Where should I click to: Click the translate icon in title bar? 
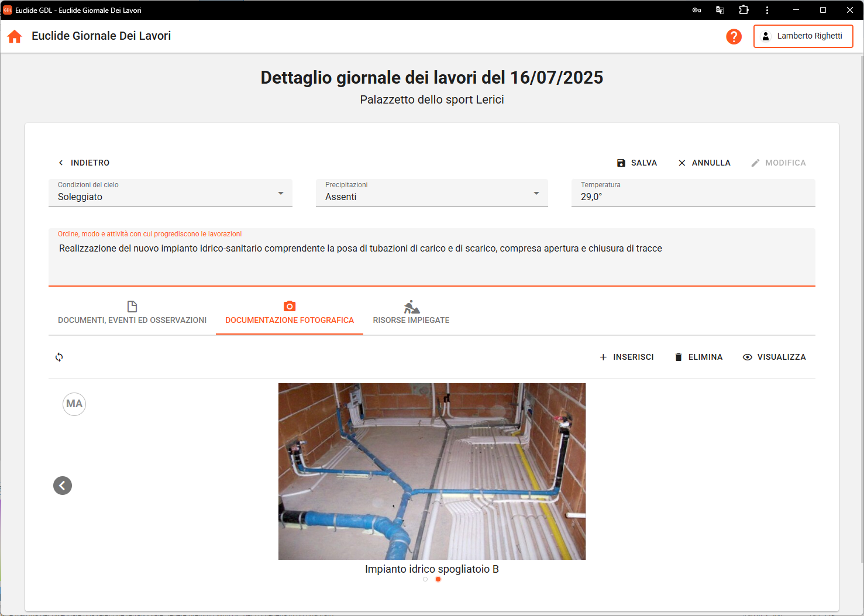point(720,10)
